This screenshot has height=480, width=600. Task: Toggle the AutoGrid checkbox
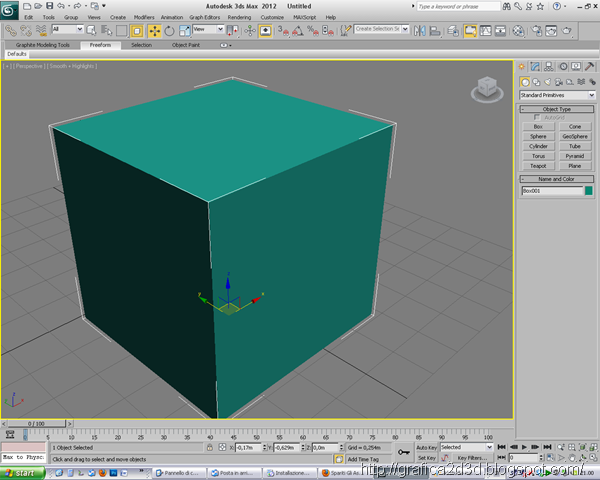tap(539, 118)
